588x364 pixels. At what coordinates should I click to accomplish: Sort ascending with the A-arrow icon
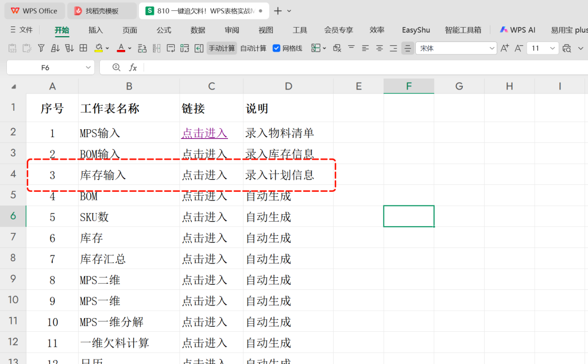[x=55, y=48]
